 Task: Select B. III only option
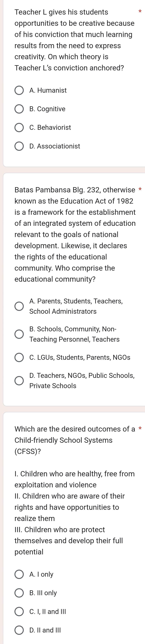tap(19, 593)
